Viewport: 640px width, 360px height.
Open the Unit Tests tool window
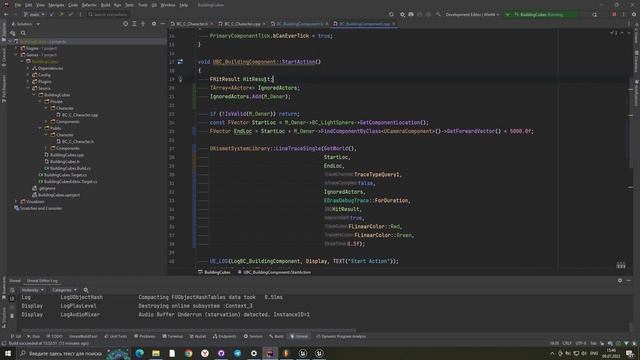pos(116,336)
